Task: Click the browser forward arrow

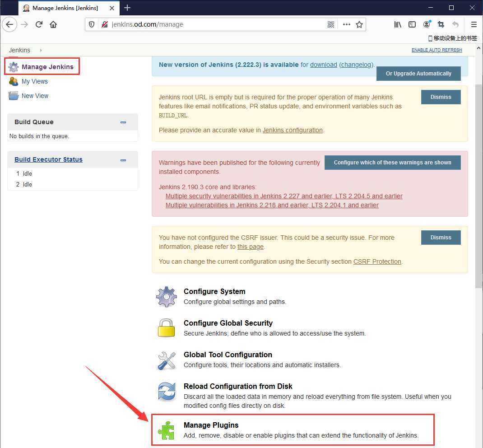Action: tap(24, 24)
